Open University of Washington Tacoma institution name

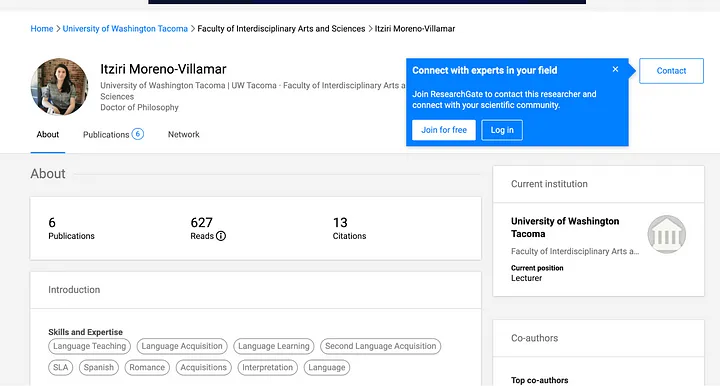(x=565, y=227)
